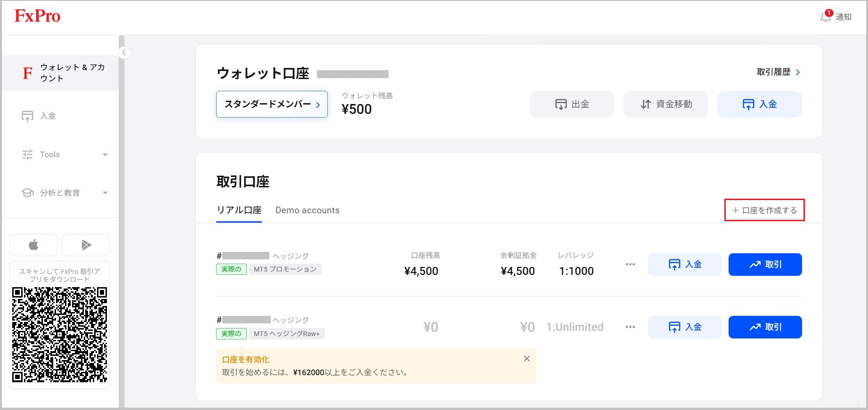The width and height of the screenshot is (868, 410).
Task: Select the リアル口座 tab
Action: 239,210
